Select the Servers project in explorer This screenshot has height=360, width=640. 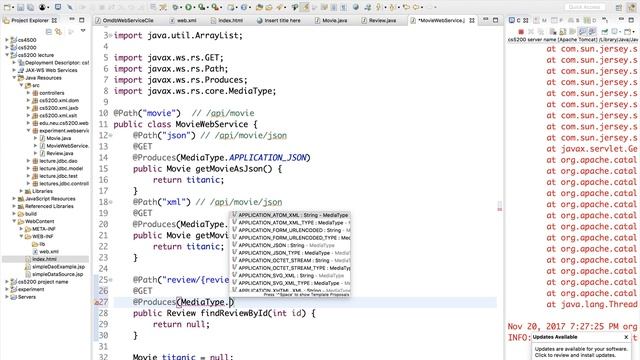(x=27, y=297)
